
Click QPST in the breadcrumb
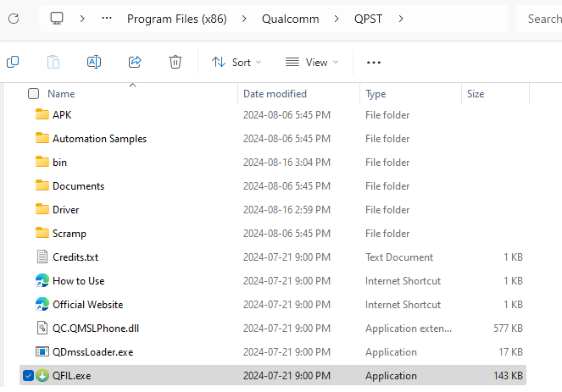(x=368, y=19)
